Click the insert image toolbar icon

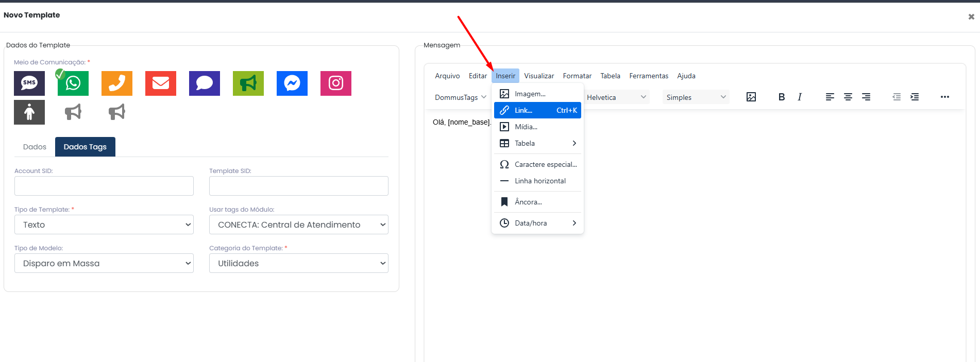(x=751, y=97)
